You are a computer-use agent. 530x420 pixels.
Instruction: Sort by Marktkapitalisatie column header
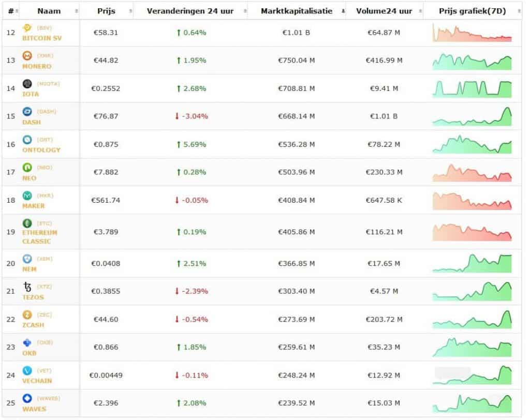pyautogui.click(x=297, y=11)
